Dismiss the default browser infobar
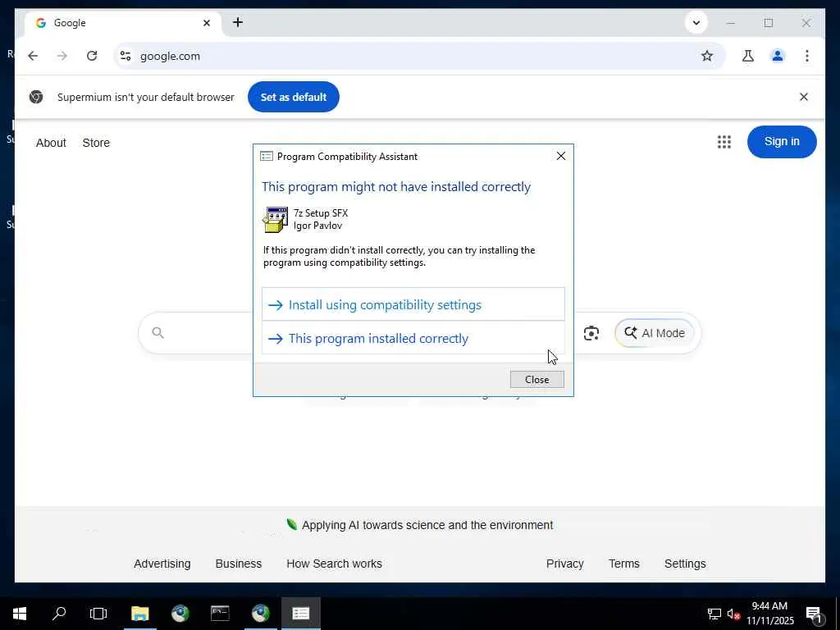Viewport: 840px width, 630px height. [x=804, y=97]
